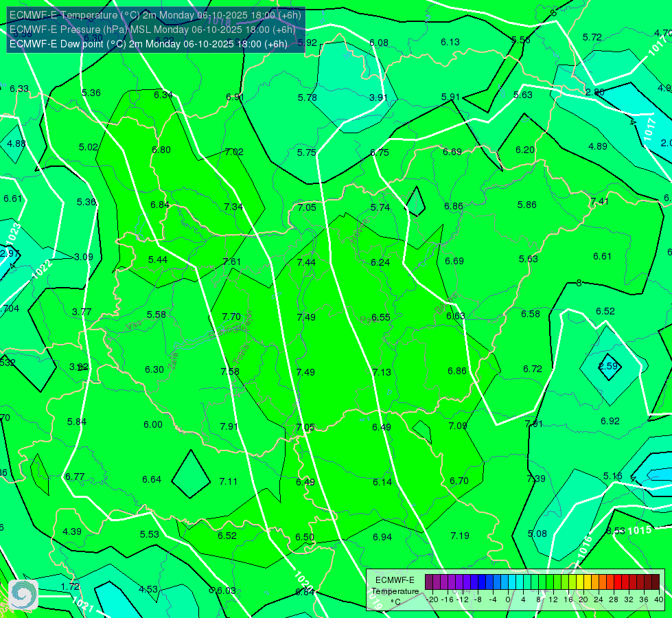This screenshot has height=618, width=672.
Task: Click the legend tick label -20
Action: click(433, 599)
